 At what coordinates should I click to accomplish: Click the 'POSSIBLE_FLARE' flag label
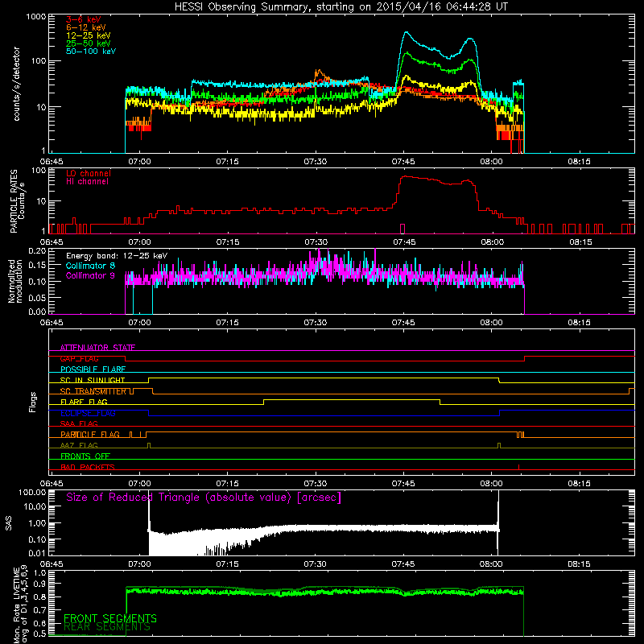pyautogui.click(x=93, y=369)
